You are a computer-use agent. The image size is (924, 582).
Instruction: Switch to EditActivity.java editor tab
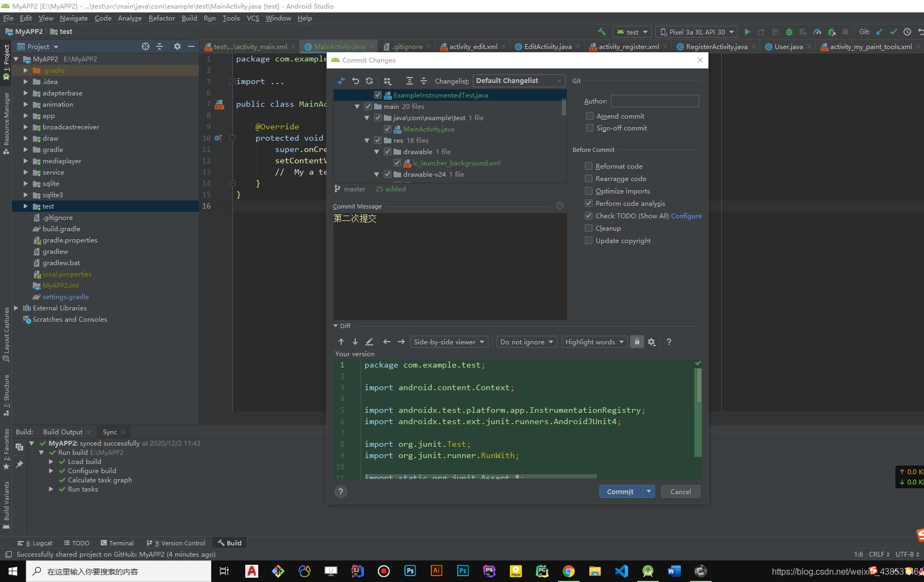click(548, 46)
